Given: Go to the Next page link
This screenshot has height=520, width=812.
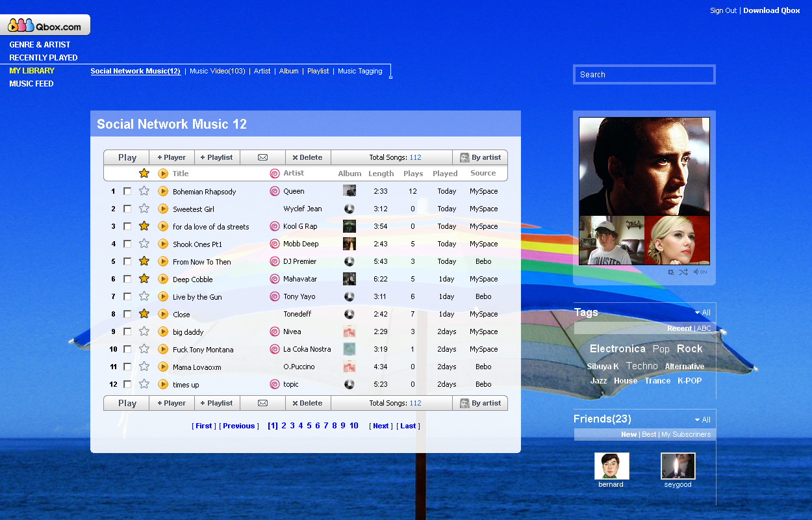Looking at the screenshot, I should [x=381, y=426].
